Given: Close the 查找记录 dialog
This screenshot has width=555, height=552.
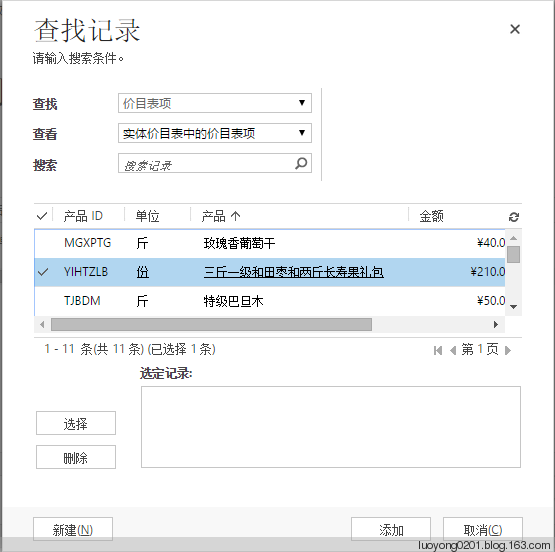Looking at the screenshot, I should 515,29.
